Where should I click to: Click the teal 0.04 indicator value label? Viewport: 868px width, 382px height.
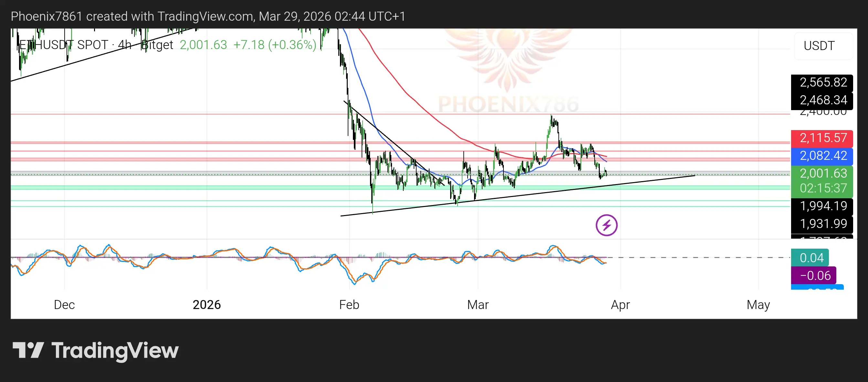point(810,258)
